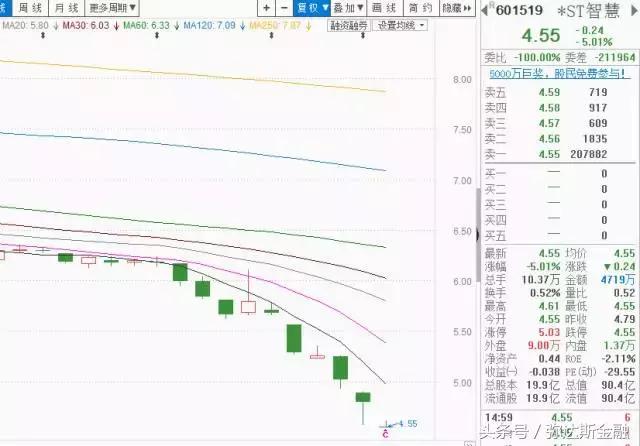Open the 5000万巨奖 promotional link
This screenshot has height=446, width=640.
coord(557,73)
